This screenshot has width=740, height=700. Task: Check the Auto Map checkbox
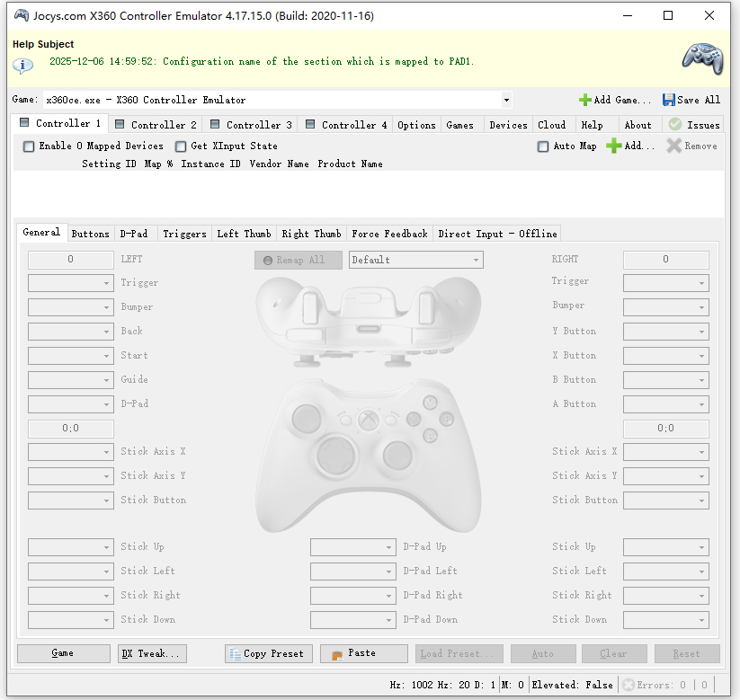[543, 146]
